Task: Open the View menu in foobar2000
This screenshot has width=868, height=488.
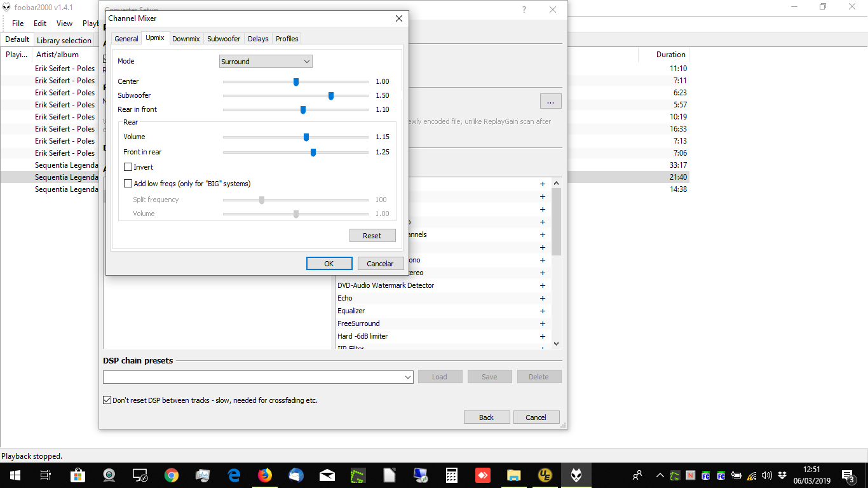Action: 64,24
